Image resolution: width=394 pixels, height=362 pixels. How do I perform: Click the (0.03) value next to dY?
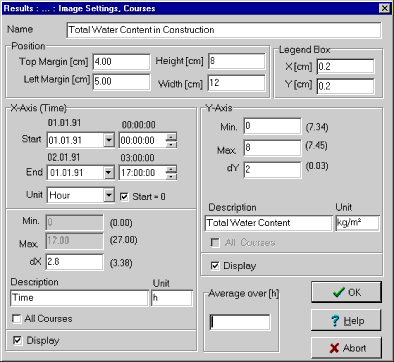pos(317,166)
